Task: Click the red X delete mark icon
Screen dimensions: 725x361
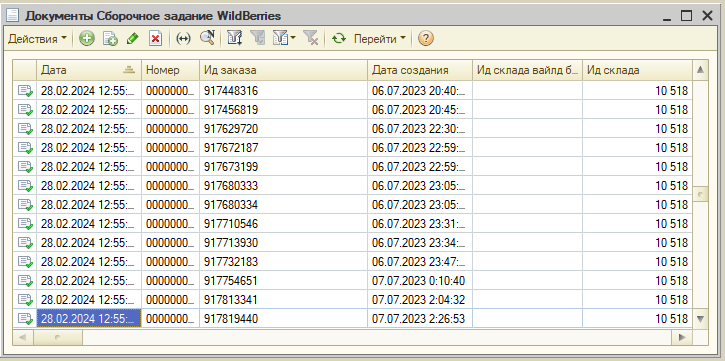Action: 155,39
